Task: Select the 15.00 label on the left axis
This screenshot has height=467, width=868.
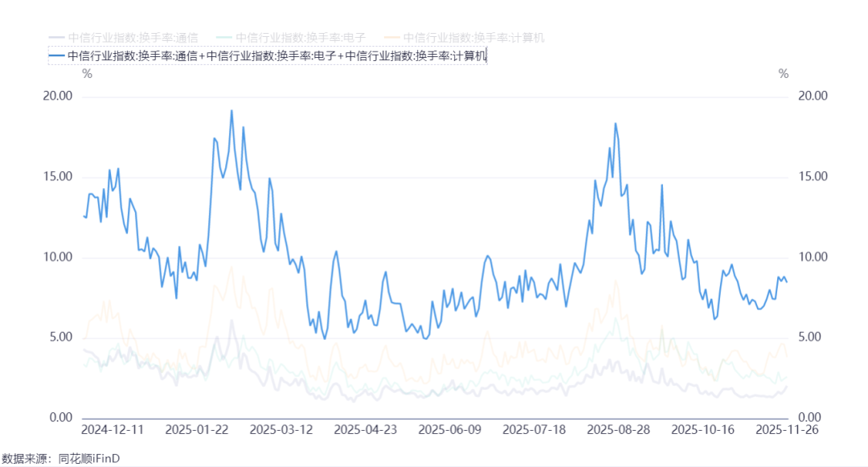Action: (58, 177)
